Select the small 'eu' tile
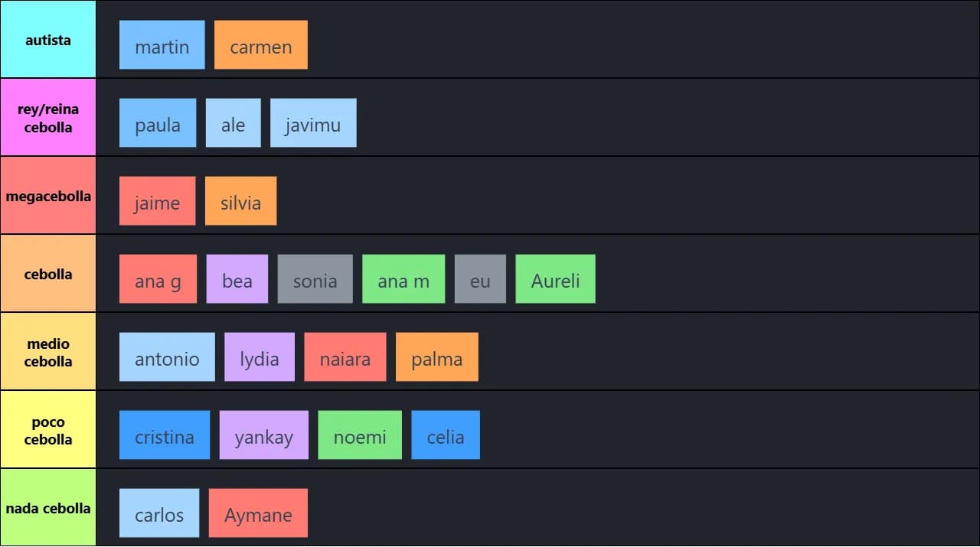 click(x=480, y=279)
